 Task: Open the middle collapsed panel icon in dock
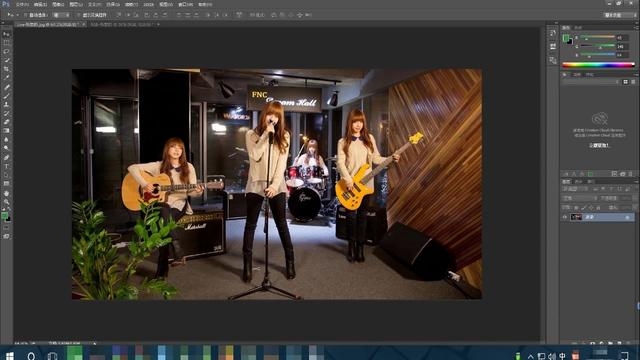pos(553,47)
